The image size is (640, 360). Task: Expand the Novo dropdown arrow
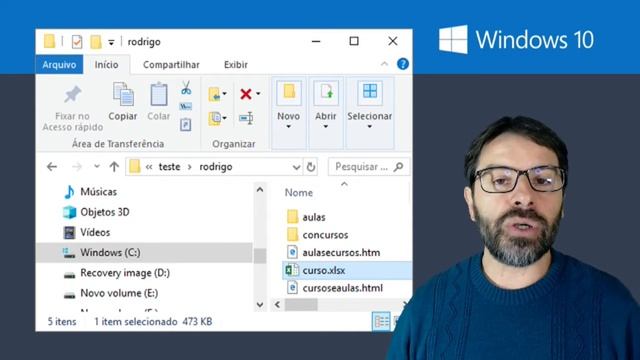pyautogui.click(x=289, y=127)
